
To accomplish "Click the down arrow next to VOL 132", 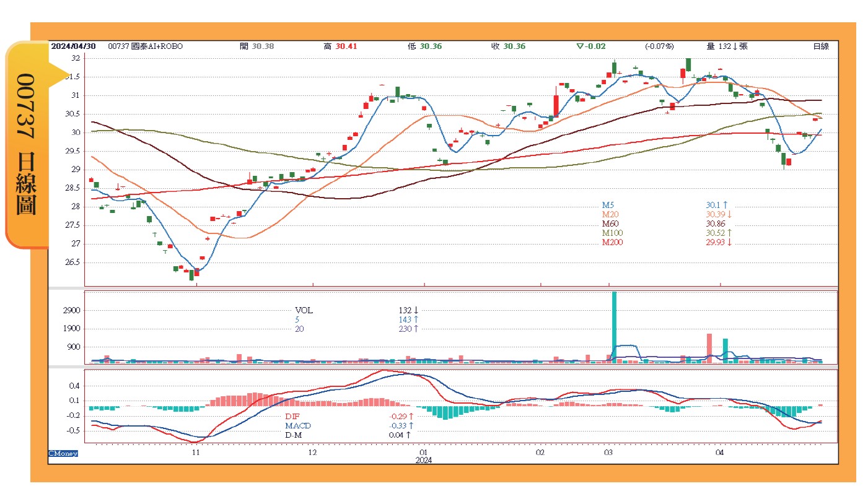I will [x=416, y=310].
